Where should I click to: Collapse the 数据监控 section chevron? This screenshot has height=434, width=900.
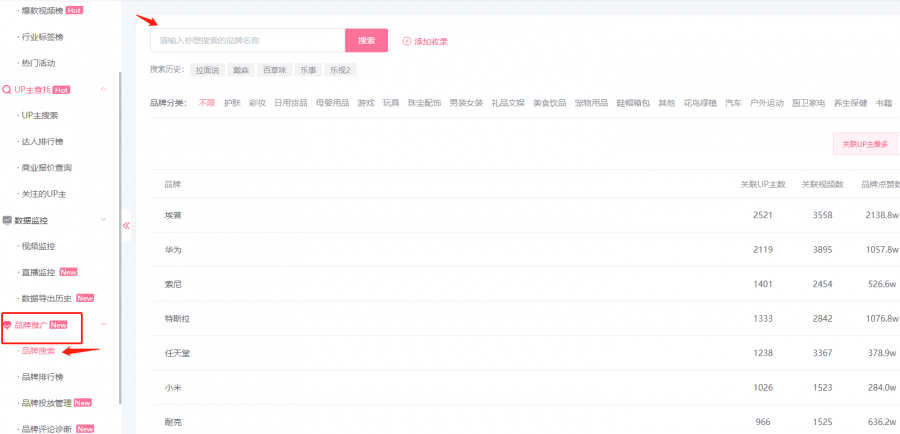[104, 220]
